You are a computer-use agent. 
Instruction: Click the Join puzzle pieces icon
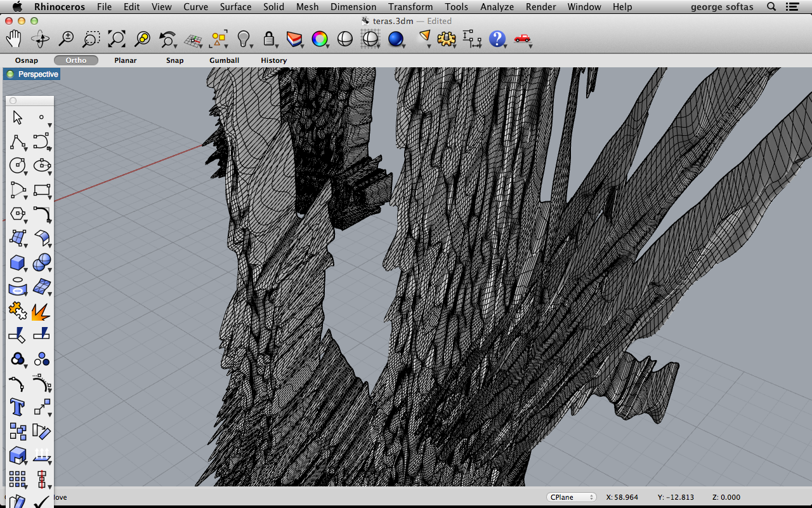17,311
